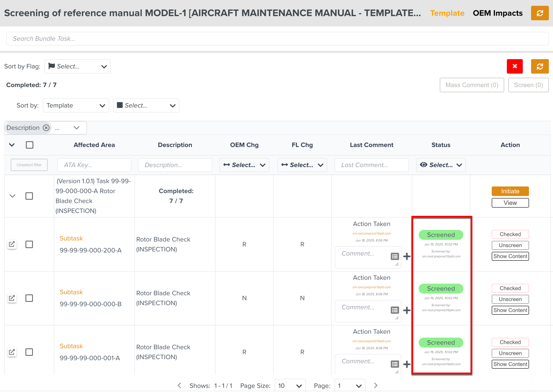Viewport: 553px width, 392px height.
Task: Open the Sort by Flag dropdown
Action: (78, 66)
